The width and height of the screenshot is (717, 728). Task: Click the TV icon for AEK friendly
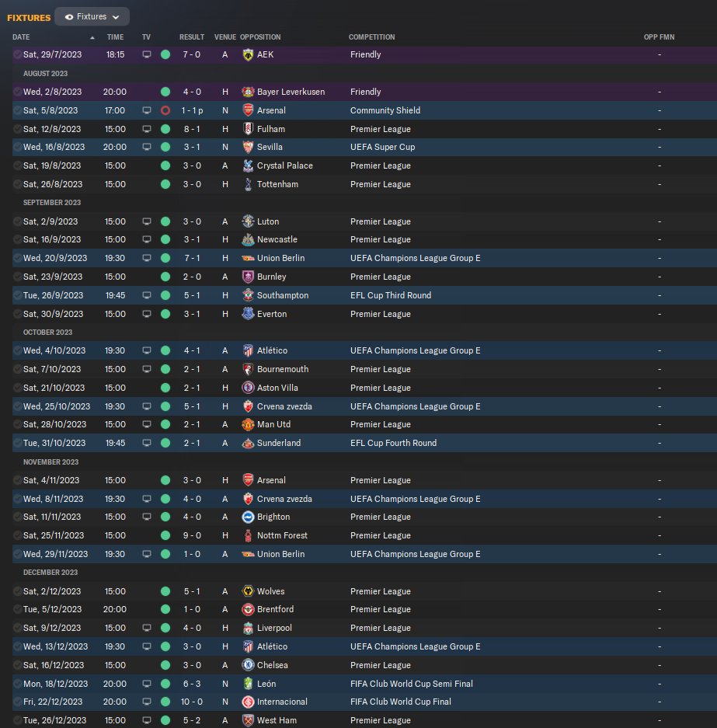point(147,55)
